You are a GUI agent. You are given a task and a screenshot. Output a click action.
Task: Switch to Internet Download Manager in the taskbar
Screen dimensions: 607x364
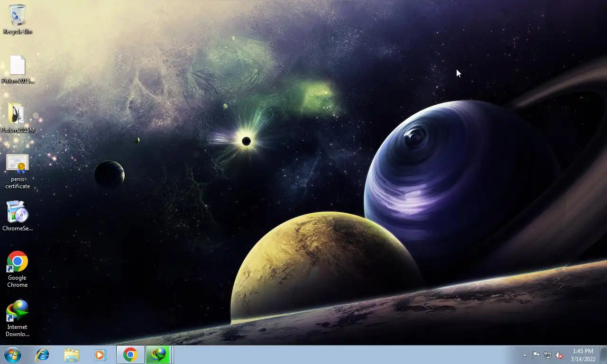click(158, 355)
